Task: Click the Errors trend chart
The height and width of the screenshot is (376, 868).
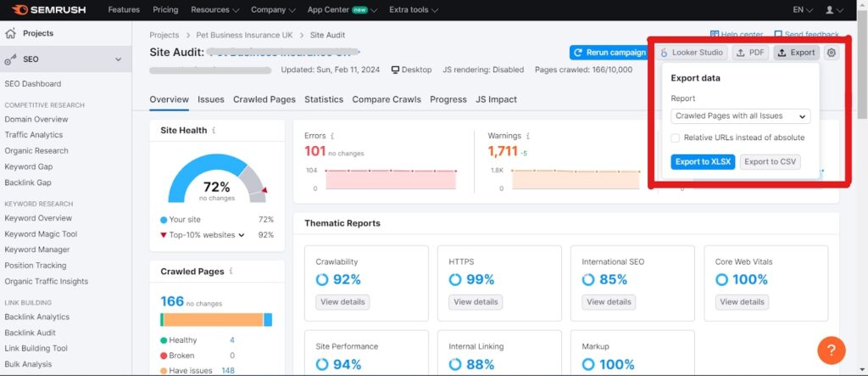Action: [391, 179]
